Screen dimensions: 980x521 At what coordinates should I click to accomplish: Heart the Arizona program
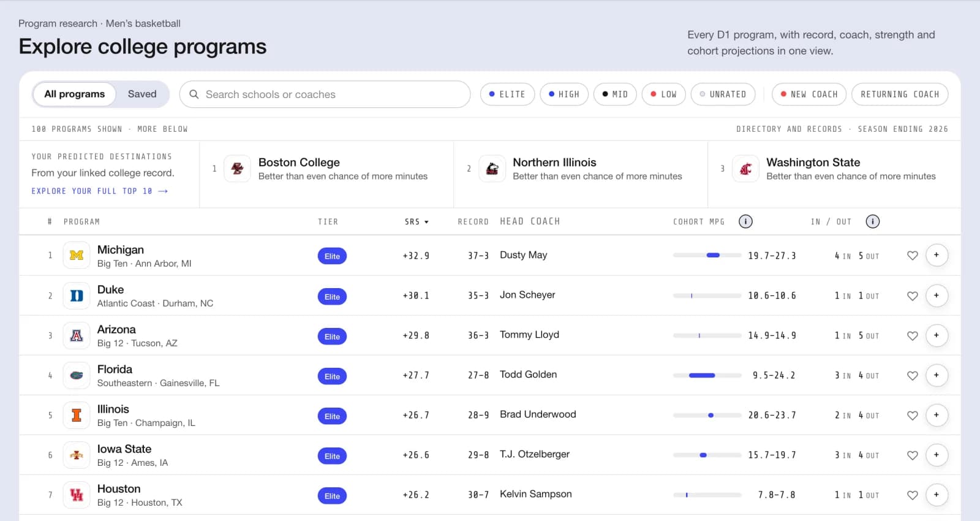(x=913, y=335)
